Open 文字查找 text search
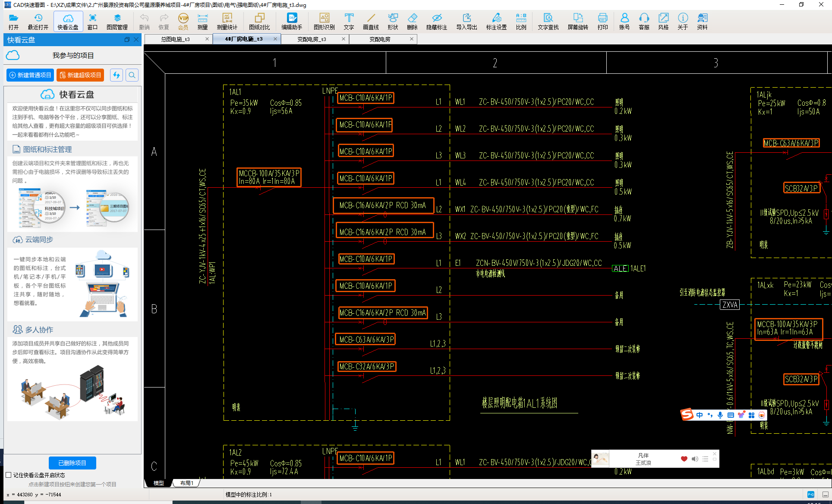Image resolution: width=832 pixels, height=504 pixels. coord(548,21)
